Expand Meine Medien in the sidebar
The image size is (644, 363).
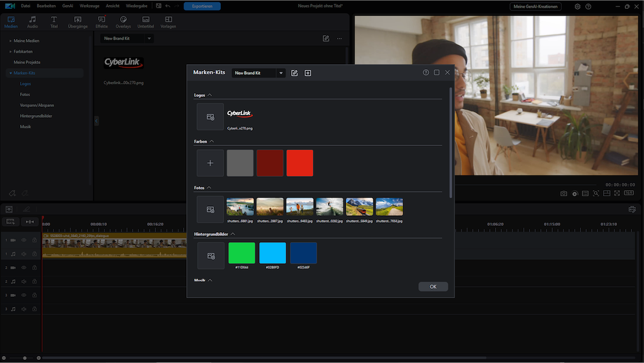pos(11,41)
